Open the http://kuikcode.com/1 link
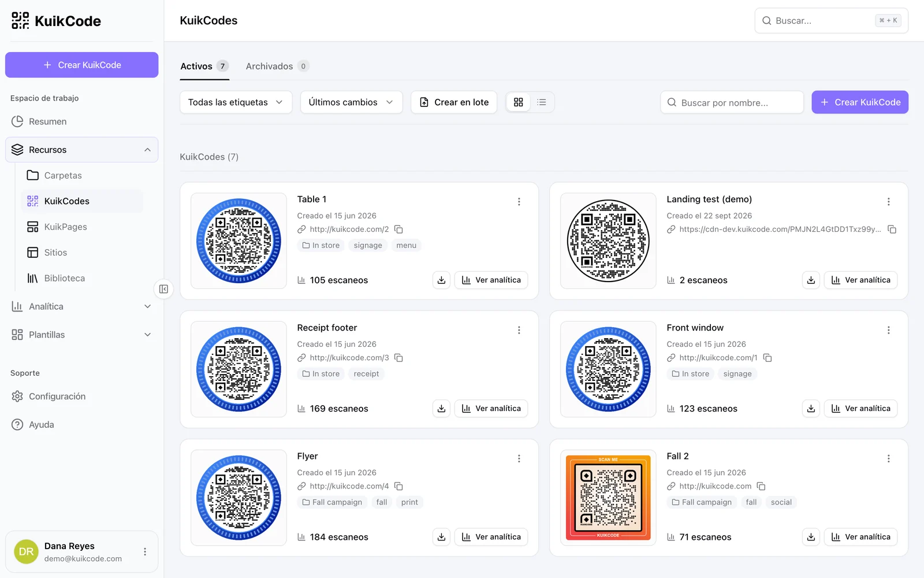Screen dimensions: 924x578 click(718, 358)
